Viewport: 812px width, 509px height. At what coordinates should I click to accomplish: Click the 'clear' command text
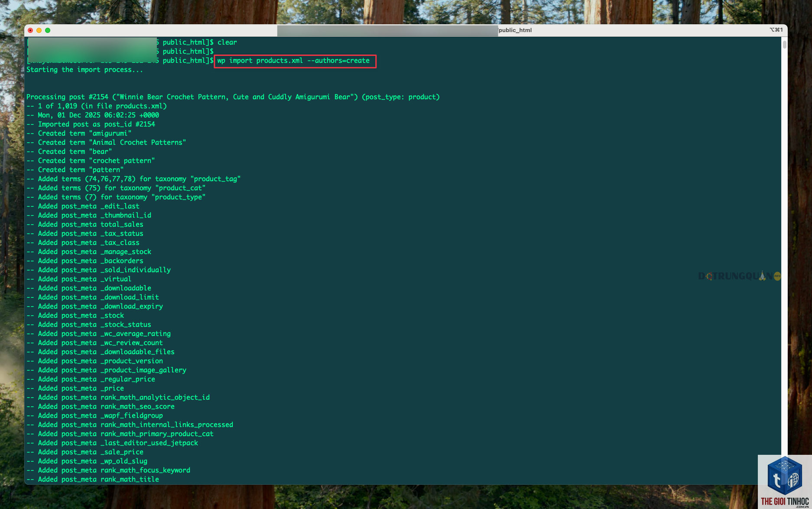[227, 42]
